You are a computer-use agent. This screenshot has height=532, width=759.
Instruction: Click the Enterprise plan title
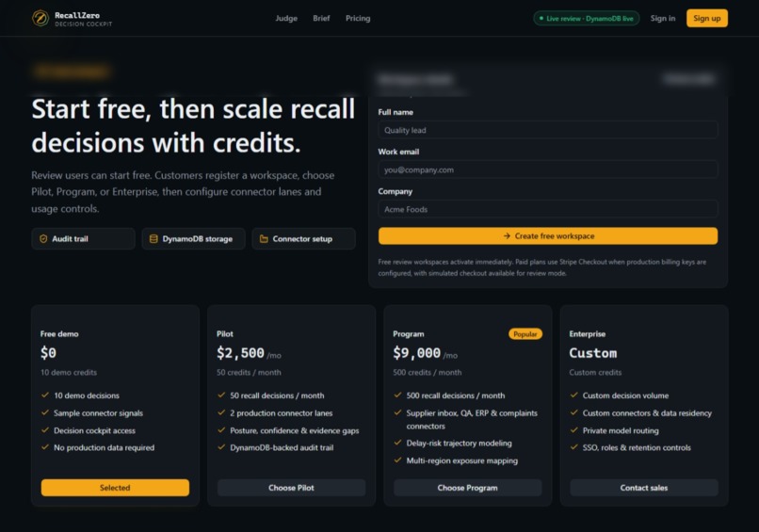pyautogui.click(x=588, y=334)
